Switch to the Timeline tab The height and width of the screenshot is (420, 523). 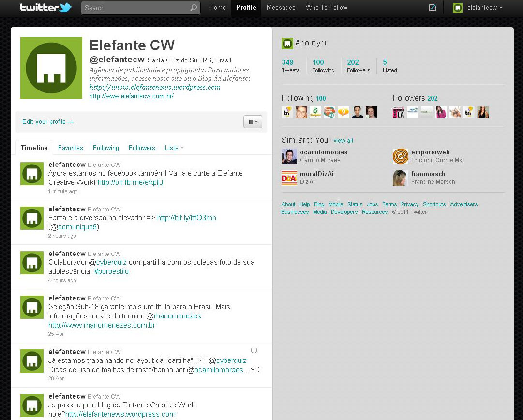34,148
